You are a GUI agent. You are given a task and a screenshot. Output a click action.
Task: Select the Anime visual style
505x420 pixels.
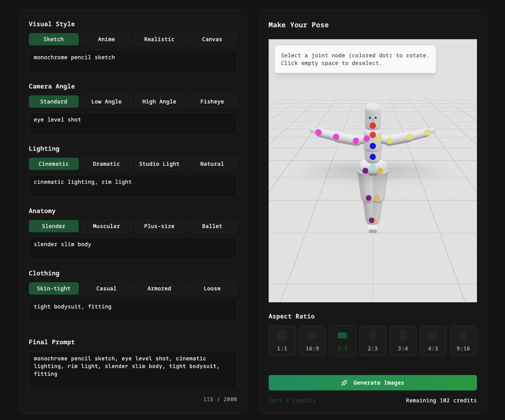pos(106,39)
